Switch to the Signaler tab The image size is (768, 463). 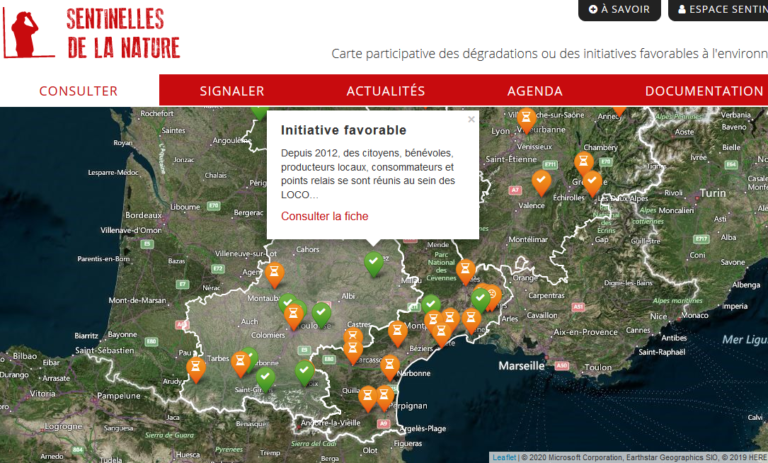pos(232,91)
